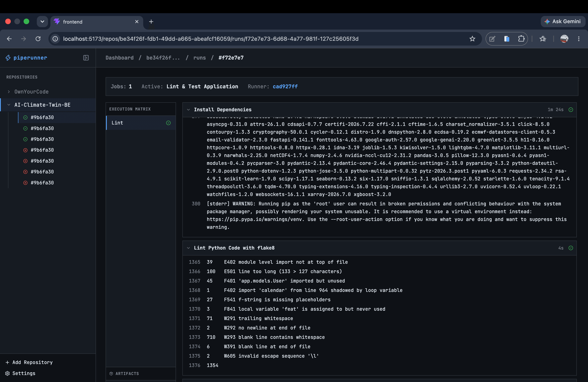This screenshot has height=382, width=588.
Task: Reload the current page
Action: (38, 39)
